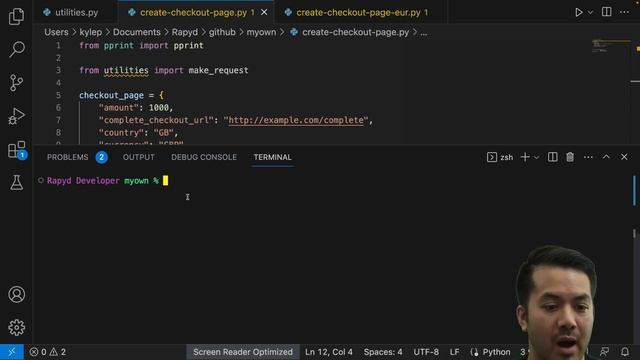The width and height of the screenshot is (640, 360).
Task: Change encoding via UTF-8
Action: pos(426,351)
